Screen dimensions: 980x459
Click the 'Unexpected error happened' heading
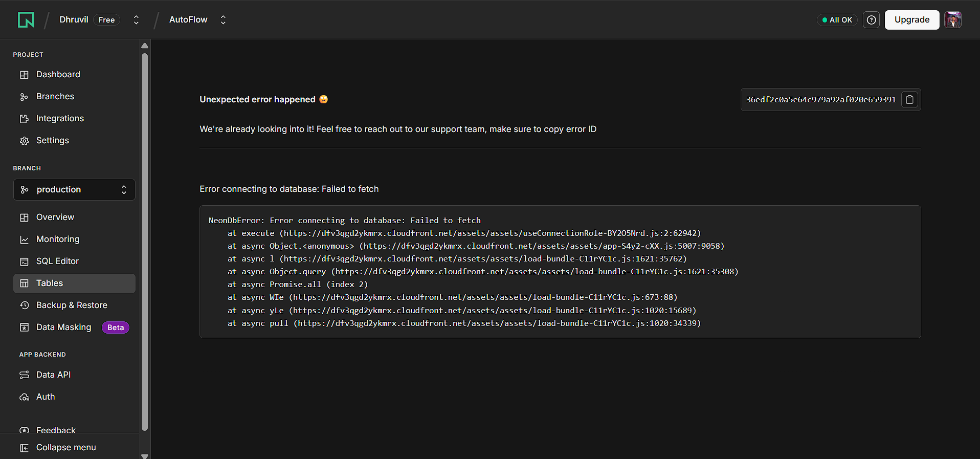tap(257, 100)
